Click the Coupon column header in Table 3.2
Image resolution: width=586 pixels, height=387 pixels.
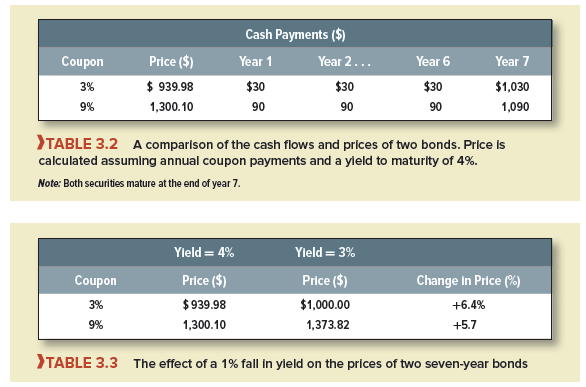82,62
